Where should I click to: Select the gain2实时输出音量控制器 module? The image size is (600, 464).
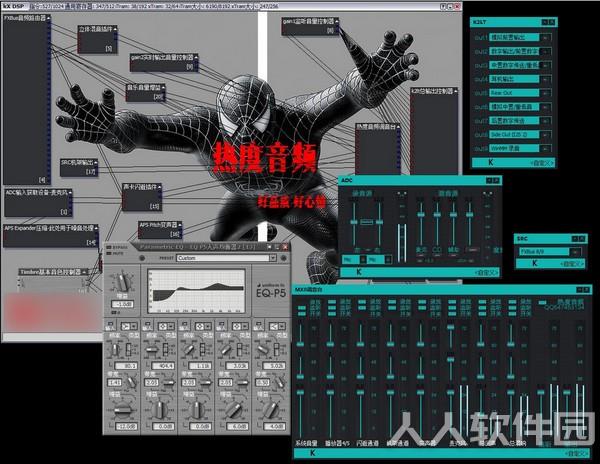click(164, 62)
